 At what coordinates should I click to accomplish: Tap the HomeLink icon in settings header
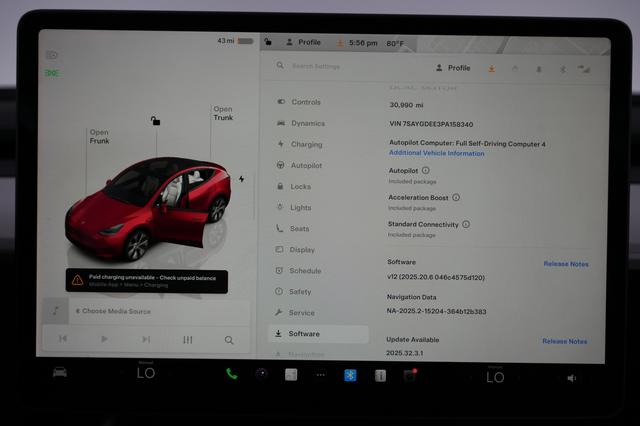515,69
